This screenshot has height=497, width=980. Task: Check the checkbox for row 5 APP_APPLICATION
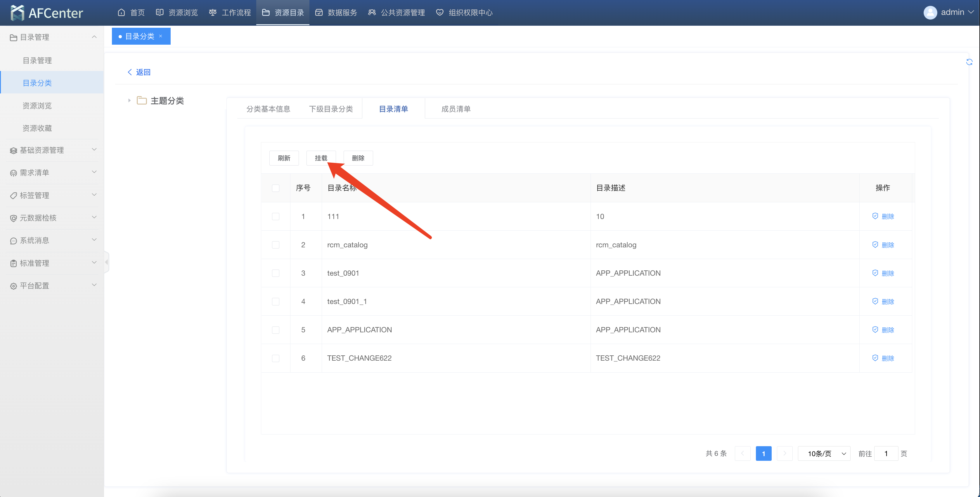[x=276, y=330]
